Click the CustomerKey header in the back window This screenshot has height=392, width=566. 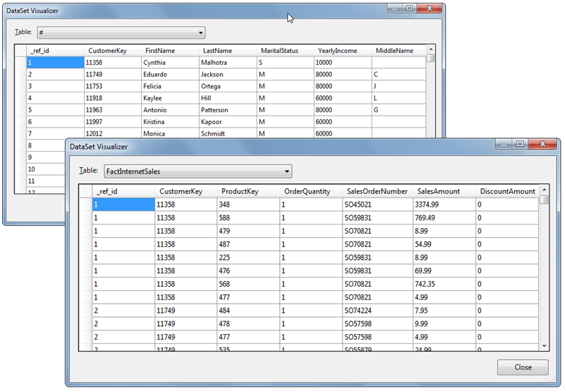coord(113,51)
